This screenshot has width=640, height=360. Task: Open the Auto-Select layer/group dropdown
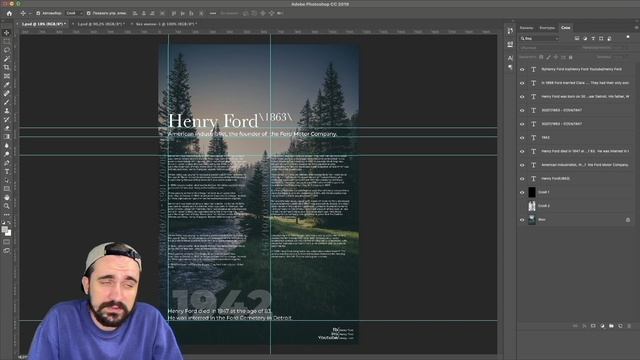[74, 13]
